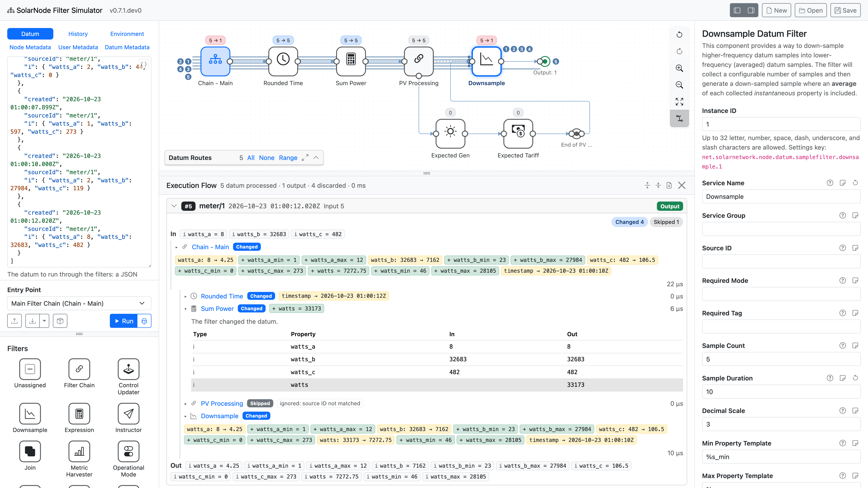Open the Node Metadata tab
Image resolution: width=868 pixels, height=488 pixels.
click(x=30, y=47)
